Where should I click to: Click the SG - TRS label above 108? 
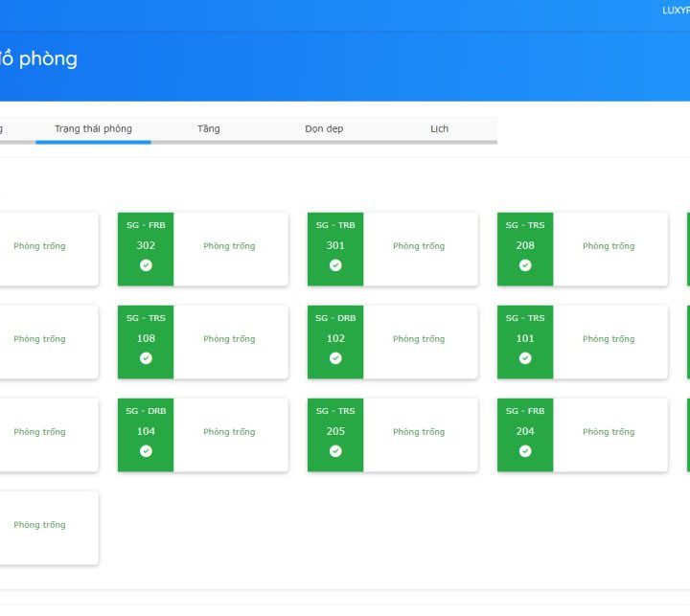point(146,318)
